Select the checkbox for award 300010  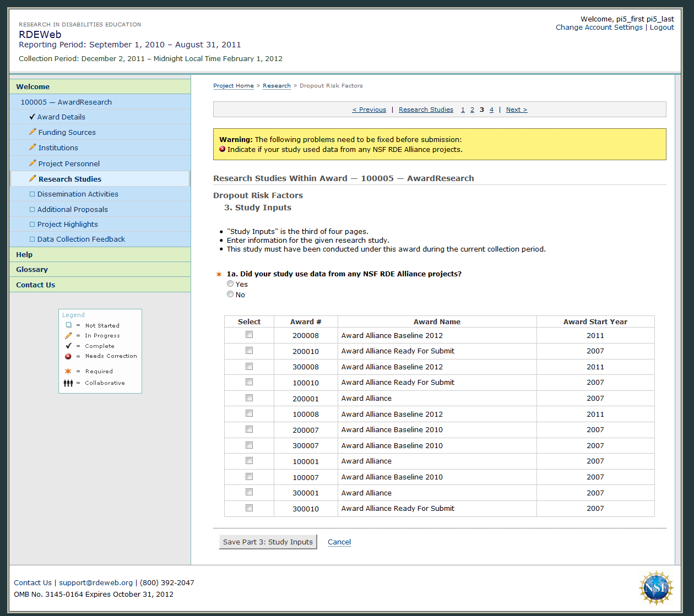point(249,508)
